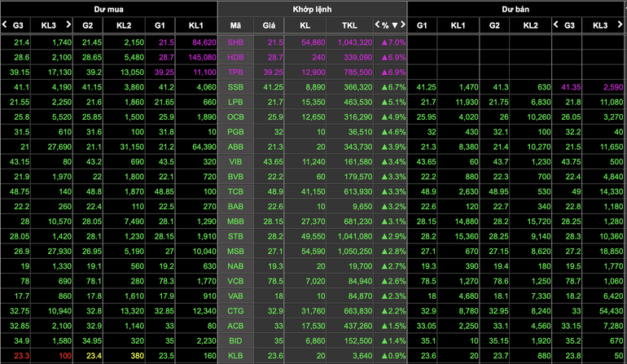Screen dimensions: 627x364
Task: Click HDB buy volume 145,080
Action: point(202,57)
